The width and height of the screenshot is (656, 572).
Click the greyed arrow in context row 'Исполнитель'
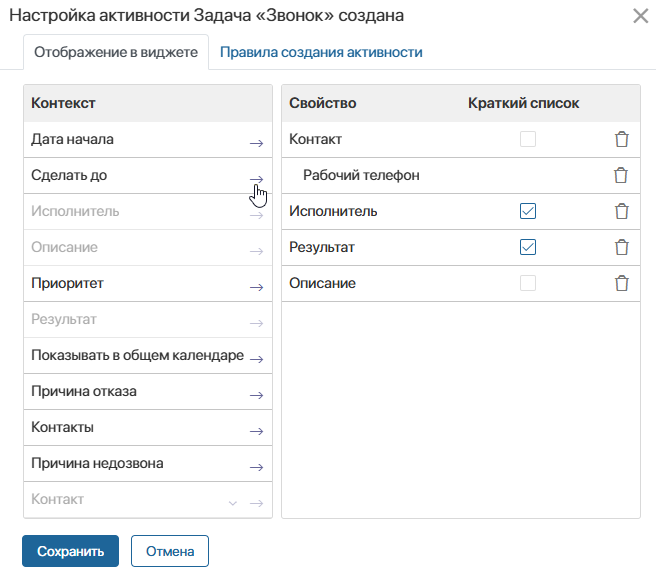click(256, 215)
